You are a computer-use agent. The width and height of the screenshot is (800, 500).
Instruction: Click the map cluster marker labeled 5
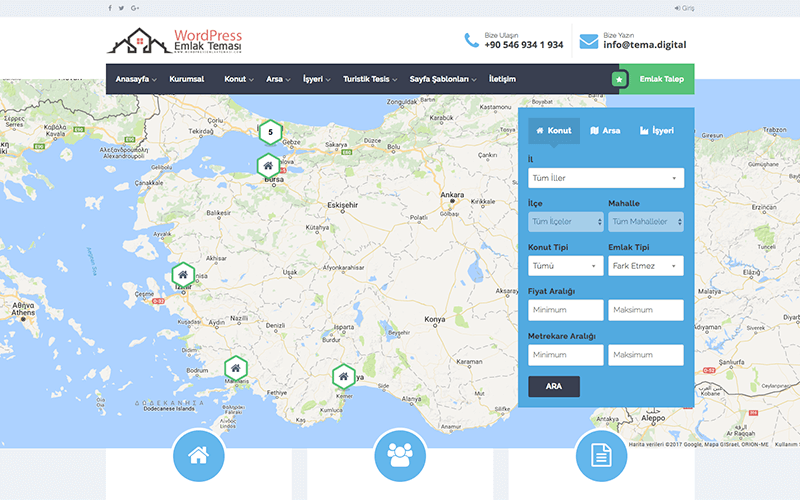point(269,131)
